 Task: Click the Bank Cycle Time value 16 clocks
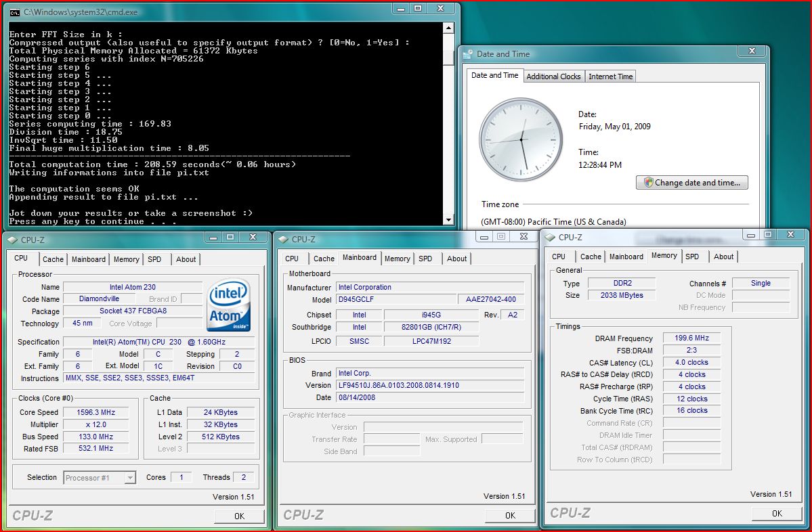pyautogui.click(x=692, y=410)
